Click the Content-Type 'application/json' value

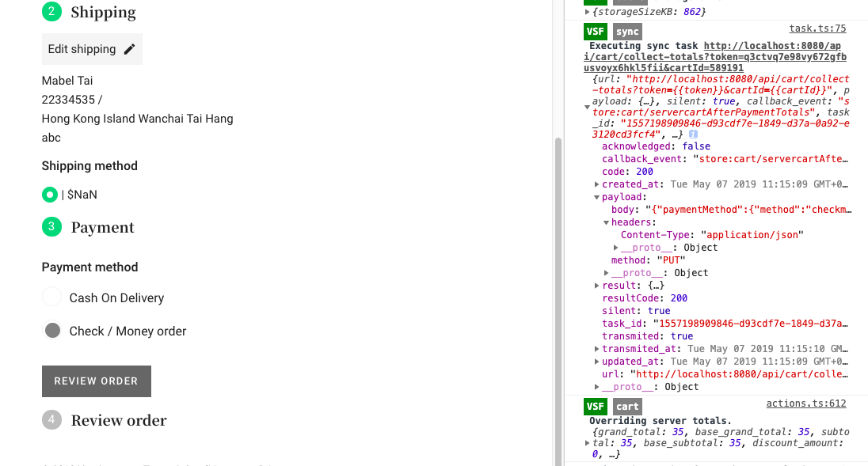(x=752, y=235)
